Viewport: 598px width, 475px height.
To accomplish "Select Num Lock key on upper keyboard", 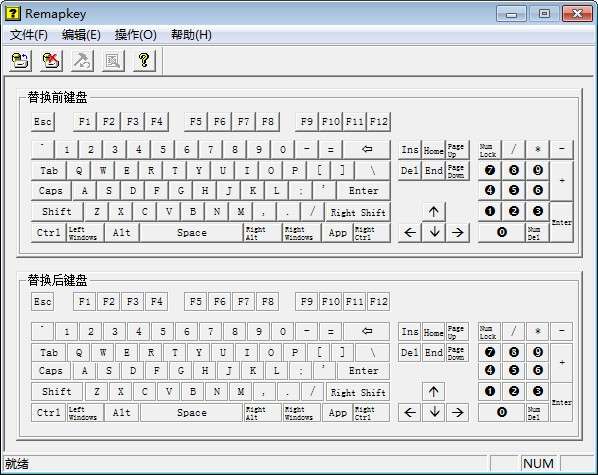I will 488,150.
